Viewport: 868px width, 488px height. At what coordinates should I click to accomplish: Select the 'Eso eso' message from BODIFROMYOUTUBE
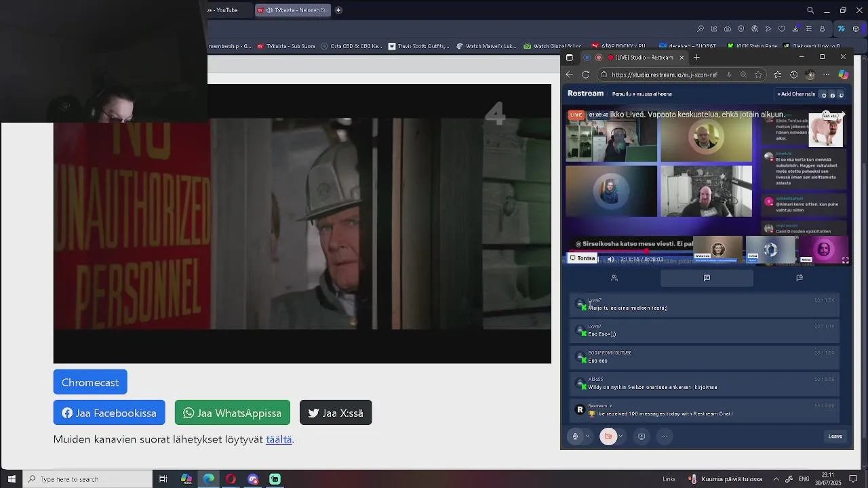(705, 357)
